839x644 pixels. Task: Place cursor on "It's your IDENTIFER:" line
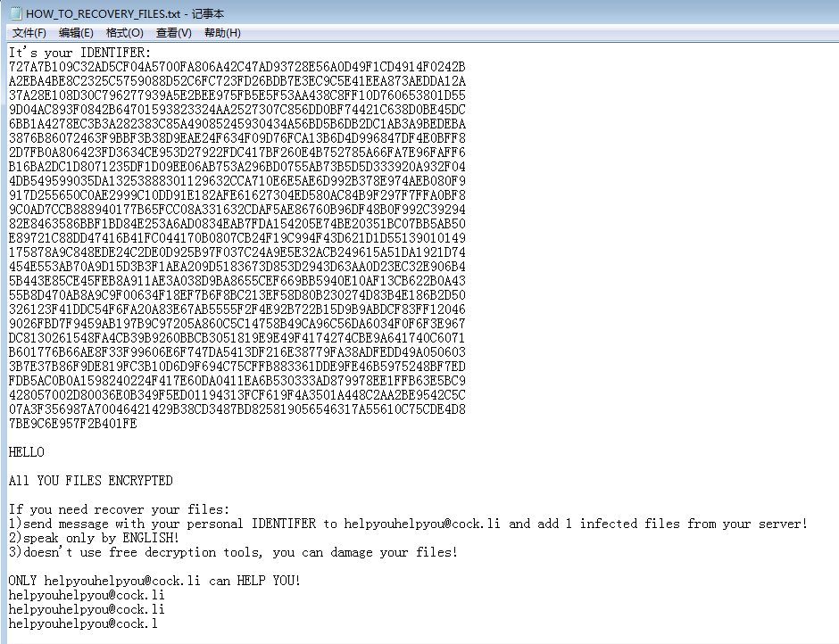[x=79, y=53]
